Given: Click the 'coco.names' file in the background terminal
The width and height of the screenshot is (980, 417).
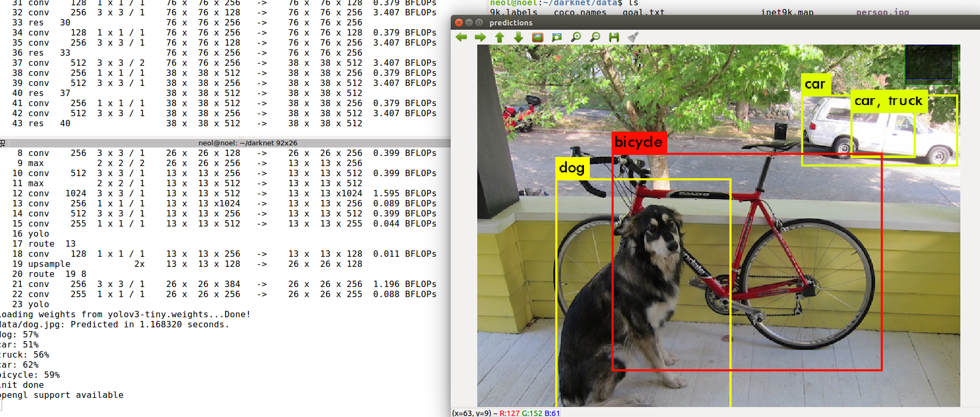Looking at the screenshot, I should (x=580, y=12).
